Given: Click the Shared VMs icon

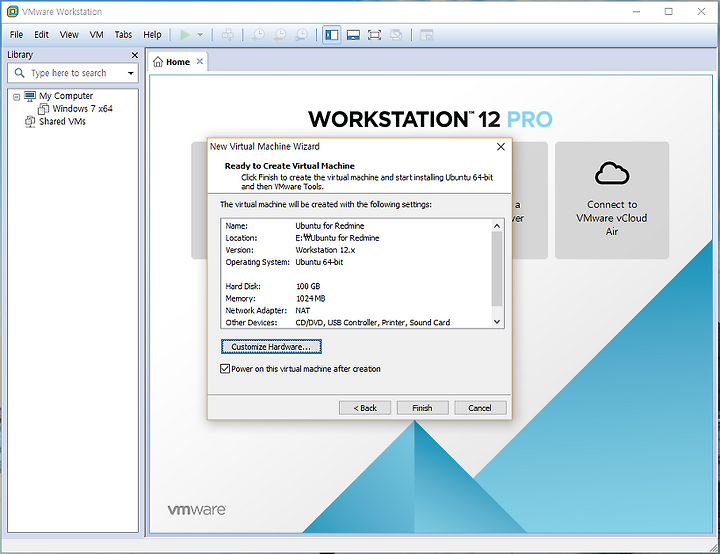Looking at the screenshot, I should pyautogui.click(x=30, y=122).
